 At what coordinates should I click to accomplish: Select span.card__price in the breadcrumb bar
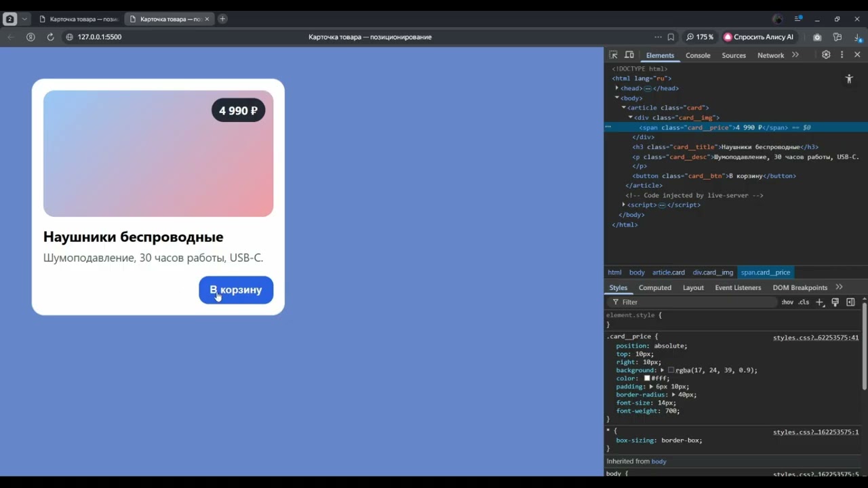(765, 272)
